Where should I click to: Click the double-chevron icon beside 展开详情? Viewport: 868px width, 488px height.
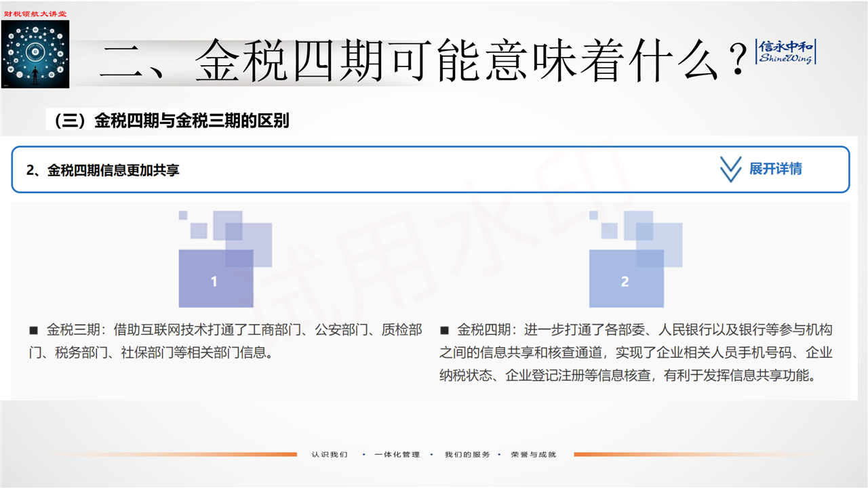click(x=730, y=169)
